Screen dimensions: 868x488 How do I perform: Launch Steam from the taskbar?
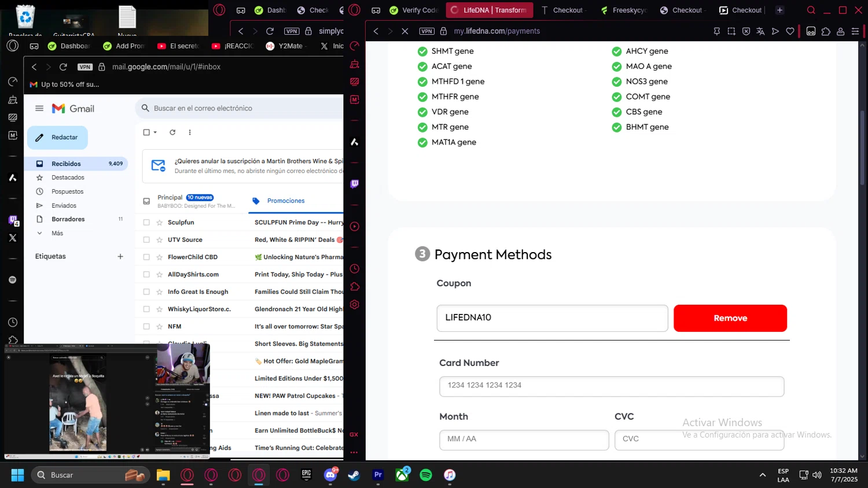354,475
